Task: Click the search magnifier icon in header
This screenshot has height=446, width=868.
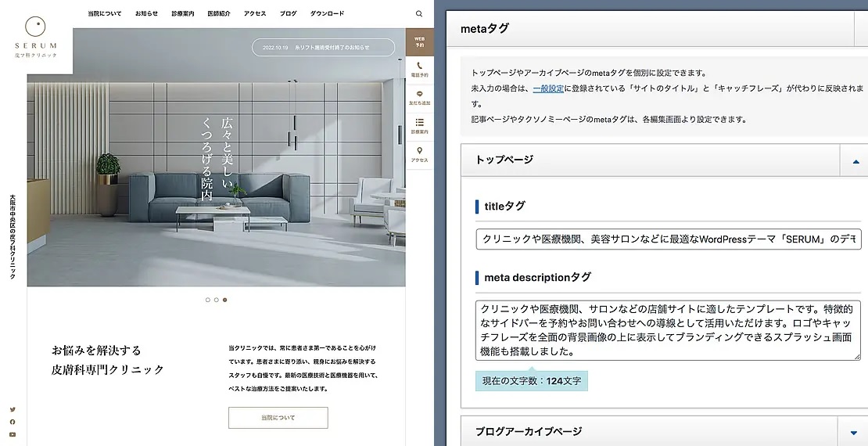Action: (x=419, y=13)
